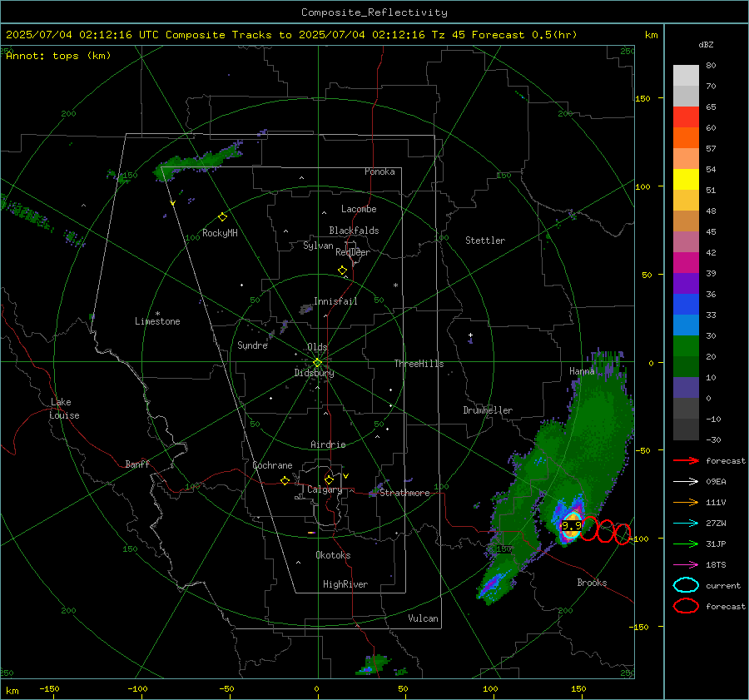Click the 9.9 storm tops label

571,525
